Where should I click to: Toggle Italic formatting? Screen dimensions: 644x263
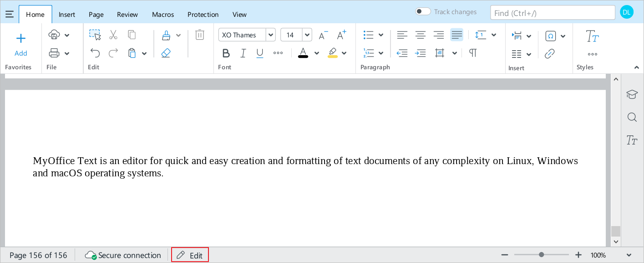pyautogui.click(x=243, y=53)
